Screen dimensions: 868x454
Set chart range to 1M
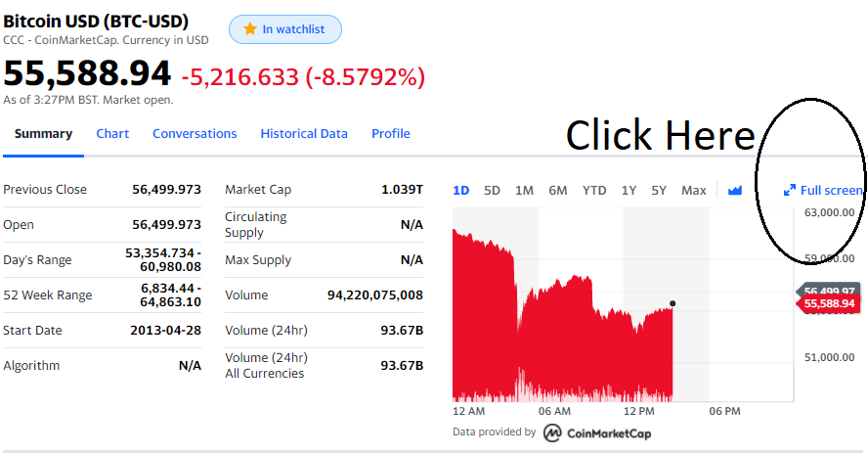coord(524,190)
